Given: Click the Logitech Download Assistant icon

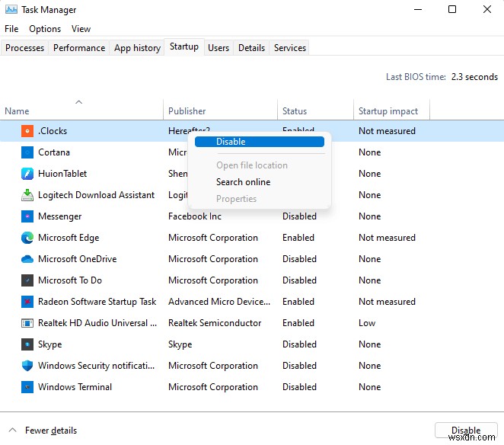Looking at the screenshot, I should (x=27, y=195).
